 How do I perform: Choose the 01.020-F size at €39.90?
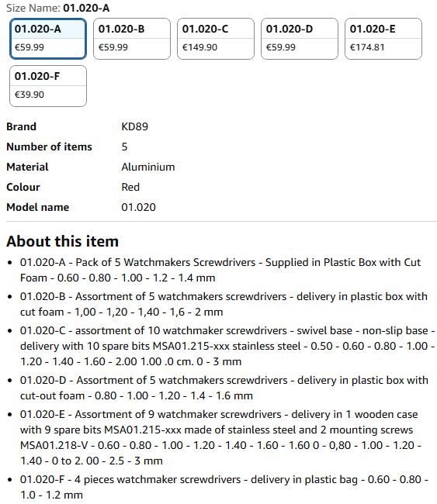pyautogui.click(x=48, y=86)
